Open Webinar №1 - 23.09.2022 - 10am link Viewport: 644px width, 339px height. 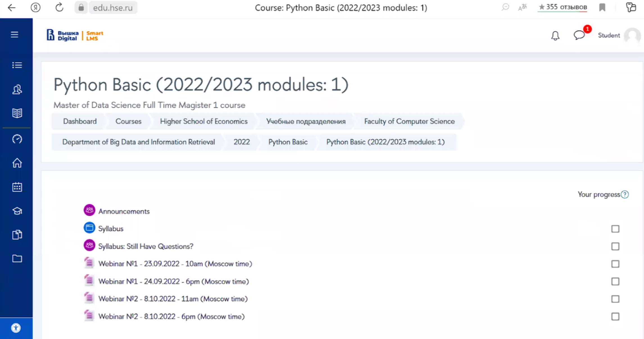(175, 264)
